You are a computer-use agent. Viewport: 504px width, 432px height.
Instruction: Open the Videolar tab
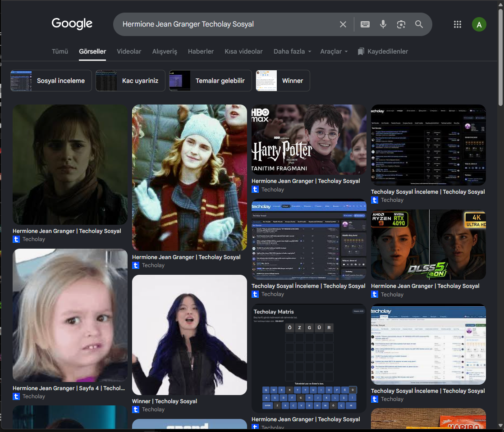(129, 51)
